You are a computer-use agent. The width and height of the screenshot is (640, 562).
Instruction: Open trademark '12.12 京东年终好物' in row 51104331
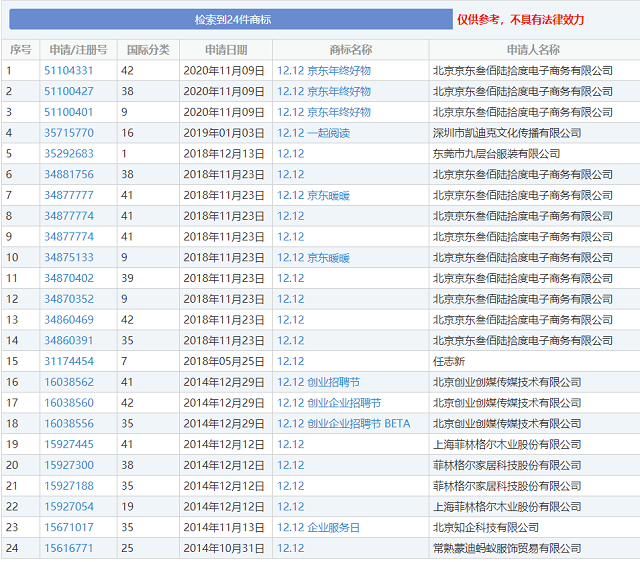324,71
